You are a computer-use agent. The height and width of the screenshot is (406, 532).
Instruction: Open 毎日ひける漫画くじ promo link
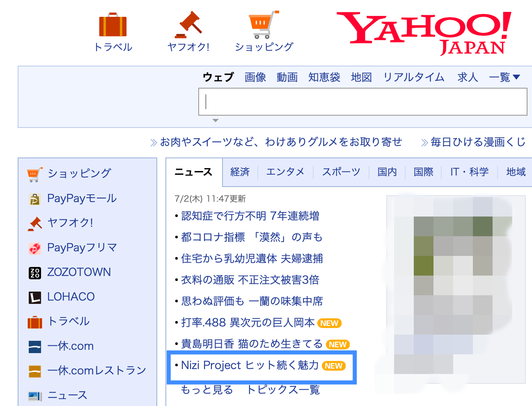[x=478, y=142]
